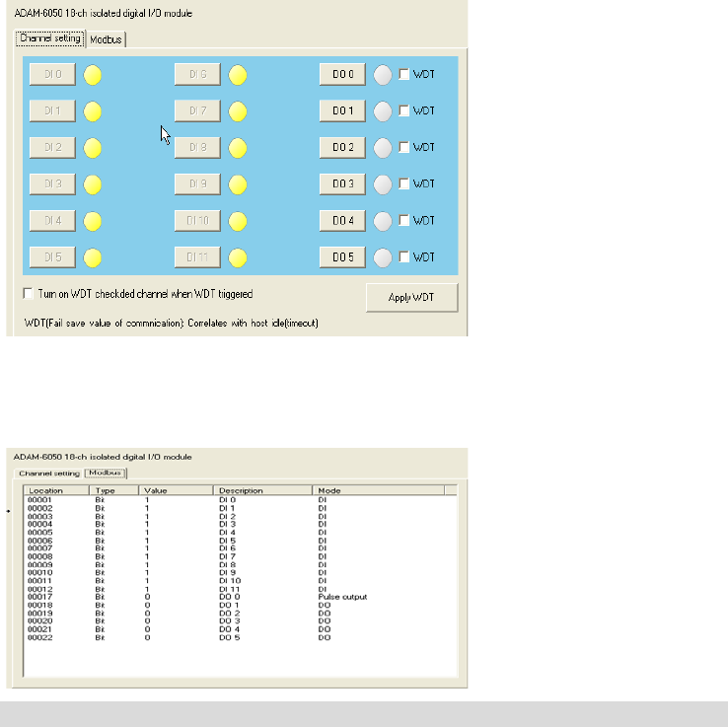Sort table by Type column header
The height and width of the screenshot is (727, 728).
point(113,490)
